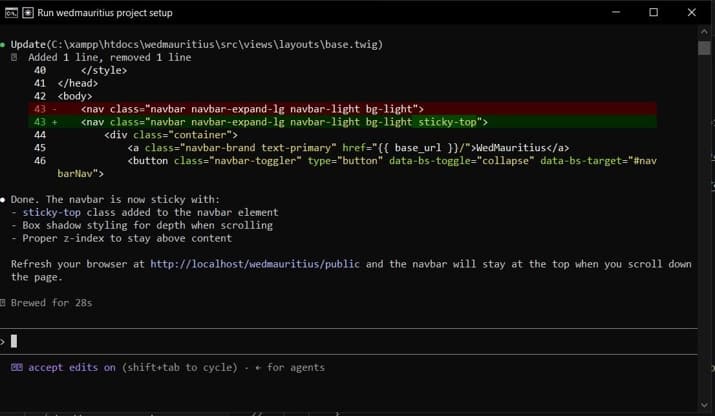
Task: Click the accept edits mode icon
Action: pyautogui.click(x=16, y=367)
